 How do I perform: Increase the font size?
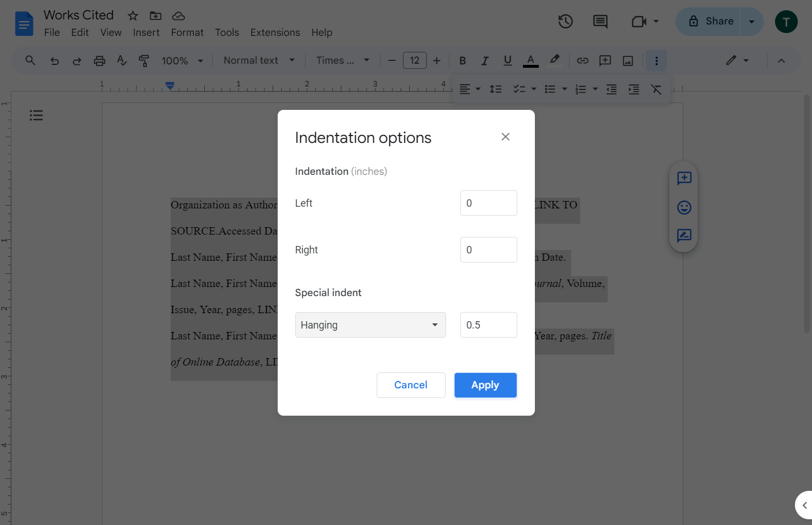(436, 60)
